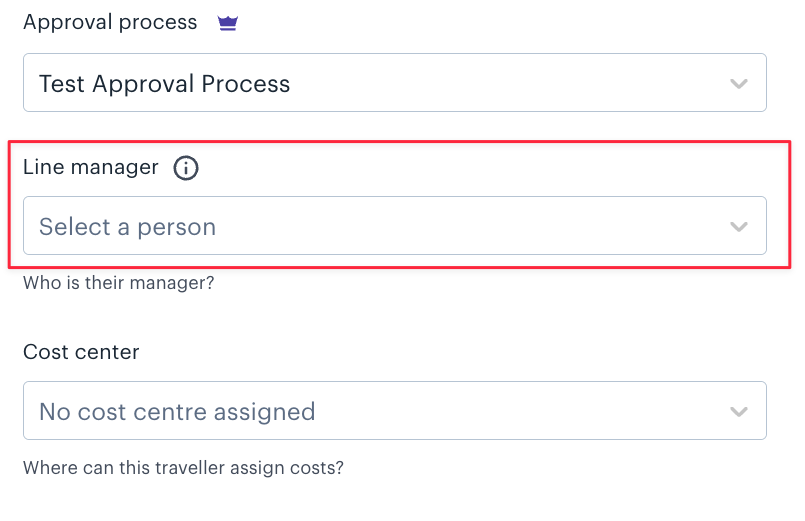Click the 'No cost centre assigned' placeholder text
Viewport: 805px width, 521px height.
(x=177, y=412)
